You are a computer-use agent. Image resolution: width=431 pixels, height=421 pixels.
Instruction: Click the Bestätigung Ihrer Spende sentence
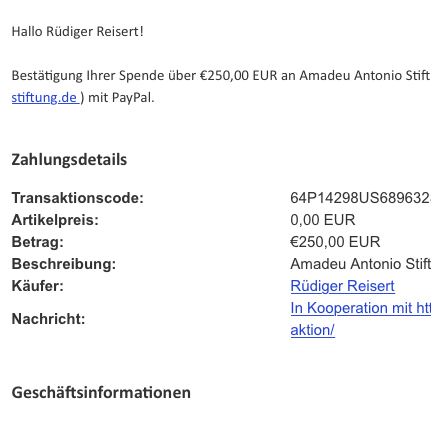click(x=221, y=76)
